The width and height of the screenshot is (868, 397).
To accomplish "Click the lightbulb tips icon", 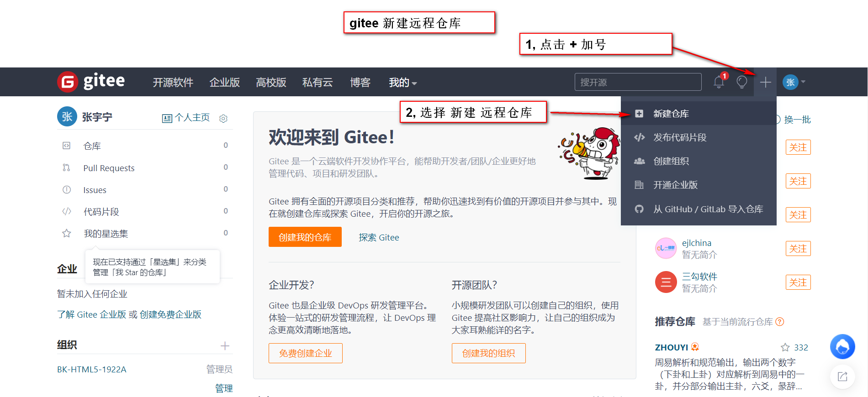I will pyautogui.click(x=742, y=82).
